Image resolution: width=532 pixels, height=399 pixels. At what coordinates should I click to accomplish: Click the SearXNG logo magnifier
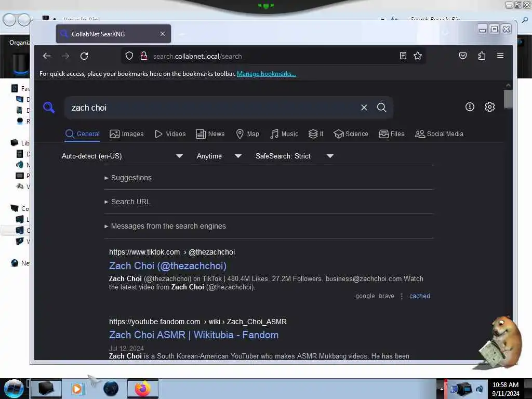[x=49, y=107]
